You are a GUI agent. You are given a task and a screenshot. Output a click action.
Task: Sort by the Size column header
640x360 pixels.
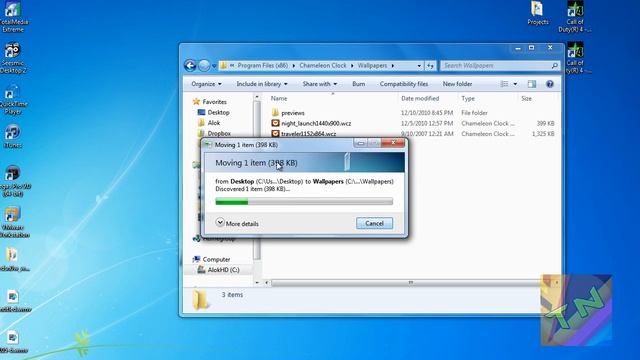pyautogui.click(x=527, y=98)
